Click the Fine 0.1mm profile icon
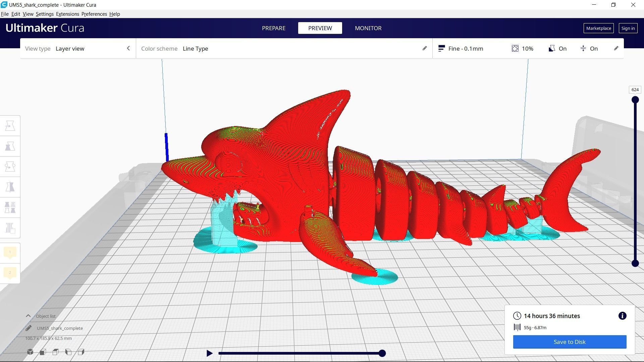 (x=441, y=49)
